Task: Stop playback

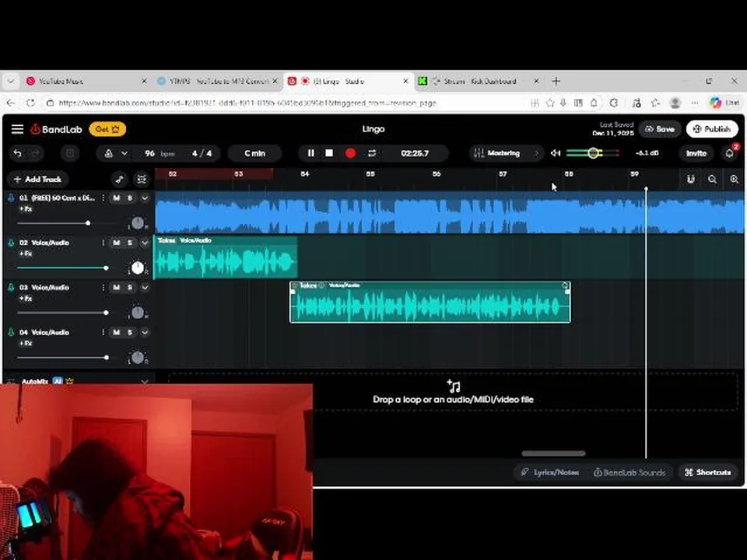Action: coord(329,153)
